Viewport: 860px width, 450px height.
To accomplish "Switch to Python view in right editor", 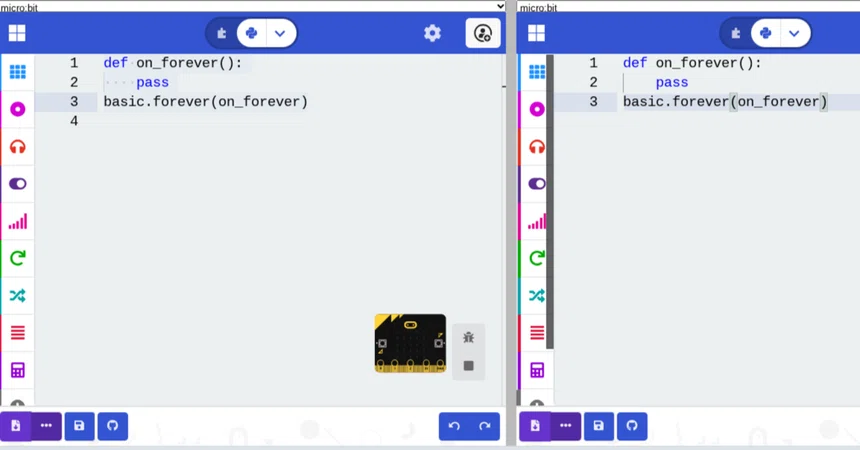I will coord(766,33).
